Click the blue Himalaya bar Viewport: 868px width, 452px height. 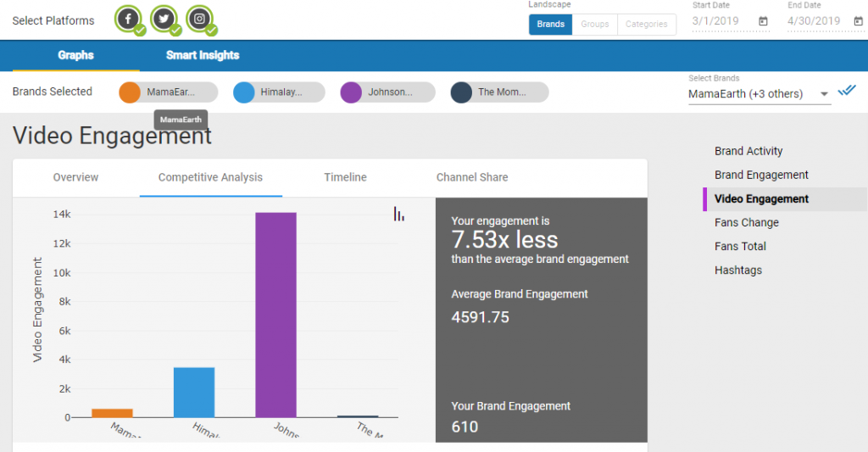coord(194,392)
